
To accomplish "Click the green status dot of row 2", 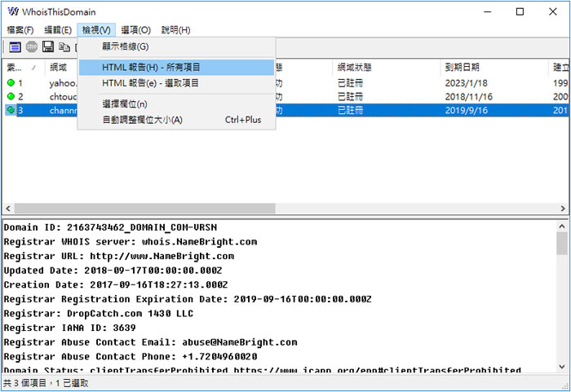I will [11, 96].
